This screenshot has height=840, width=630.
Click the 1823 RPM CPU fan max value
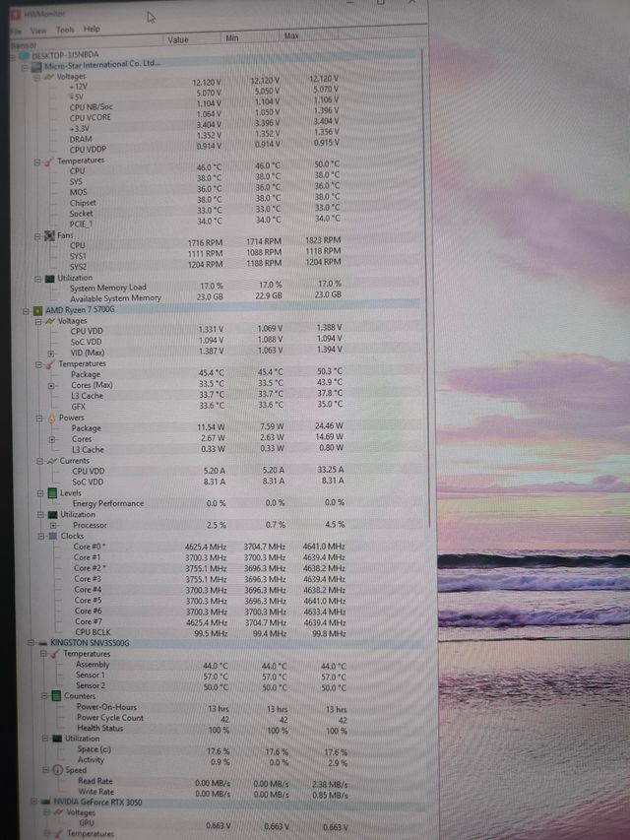point(323,240)
